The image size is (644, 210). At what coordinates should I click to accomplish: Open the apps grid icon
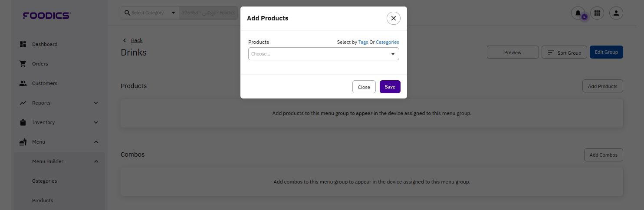click(x=597, y=13)
